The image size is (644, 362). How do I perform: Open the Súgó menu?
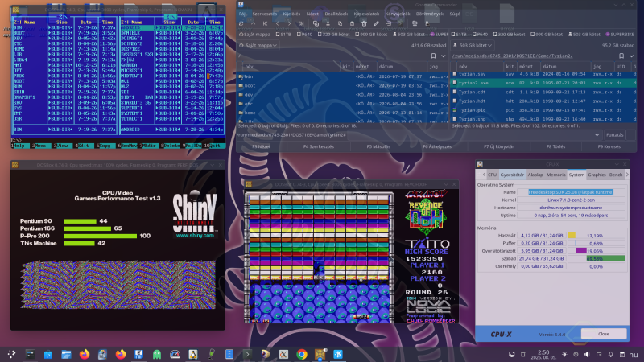[x=455, y=14]
